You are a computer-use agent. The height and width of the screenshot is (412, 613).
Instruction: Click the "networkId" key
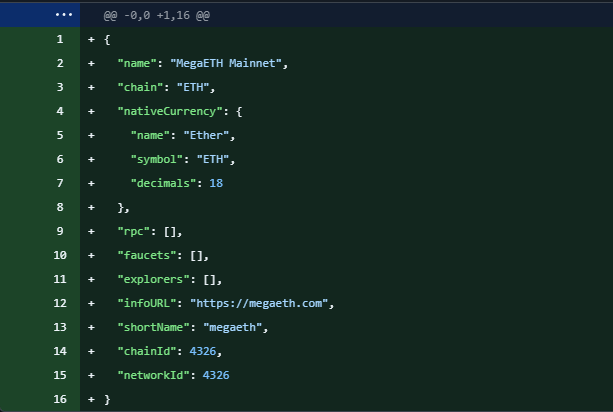point(153,375)
